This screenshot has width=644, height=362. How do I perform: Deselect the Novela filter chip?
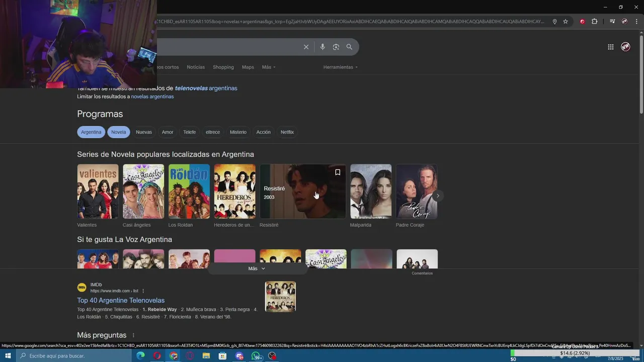(119, 132)
